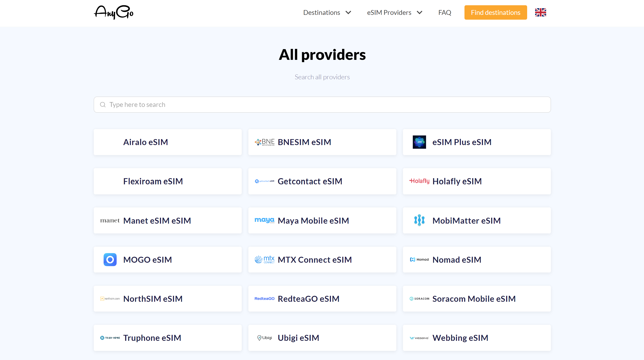Screen dimensions: 644x360
Task: Open the BNESIM eSIM provider
Action: 322,142
